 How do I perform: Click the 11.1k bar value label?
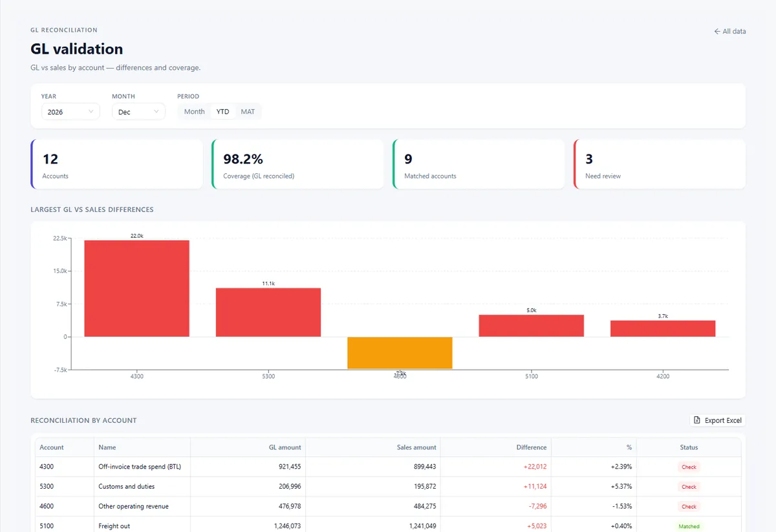(x=268, y=284)
